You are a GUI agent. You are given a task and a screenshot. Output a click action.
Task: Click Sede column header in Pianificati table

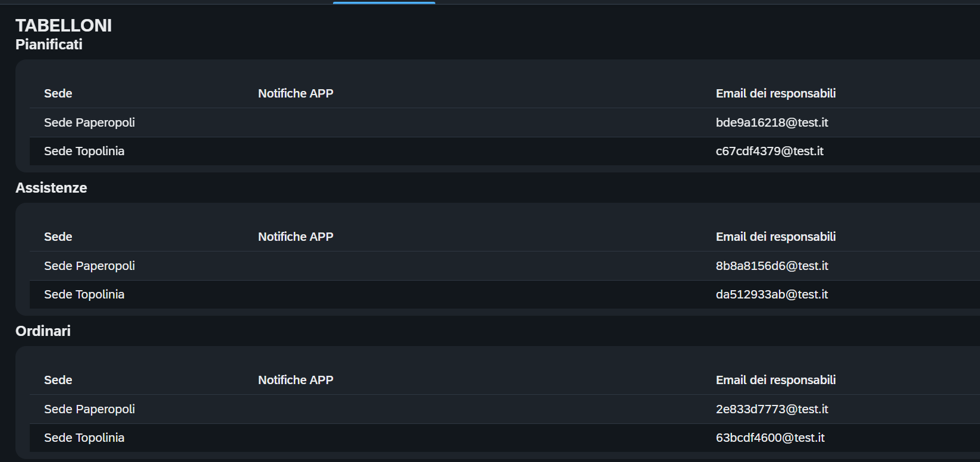tap(58, 93)
